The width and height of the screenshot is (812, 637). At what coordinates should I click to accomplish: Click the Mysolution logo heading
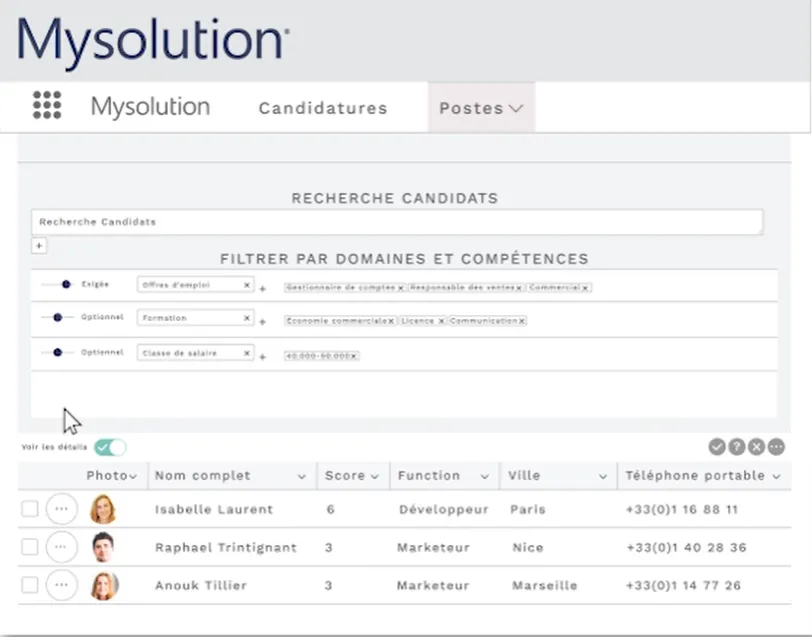point(150,42)
